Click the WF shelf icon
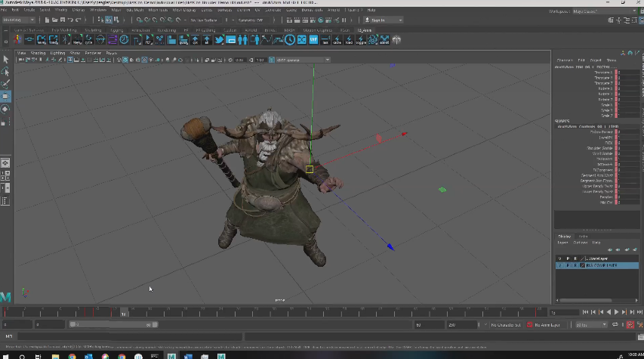Image resolution: width=644 pixels, height=359 pixels. (313, 40)
